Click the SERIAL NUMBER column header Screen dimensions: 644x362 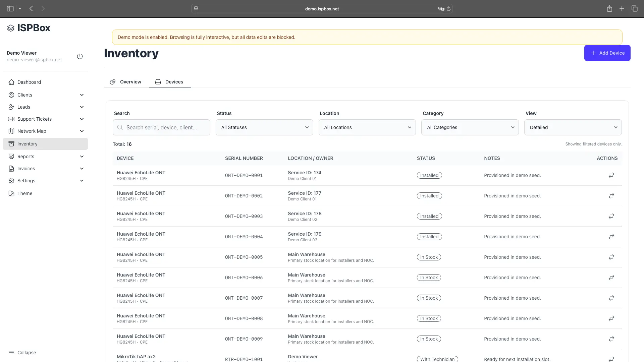[244, 158]
